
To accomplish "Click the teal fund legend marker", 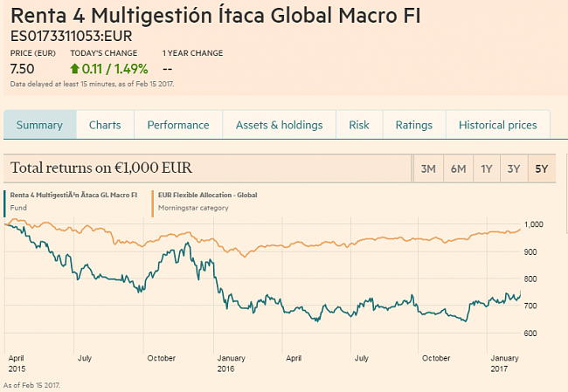I will click(x=4, y=203).
